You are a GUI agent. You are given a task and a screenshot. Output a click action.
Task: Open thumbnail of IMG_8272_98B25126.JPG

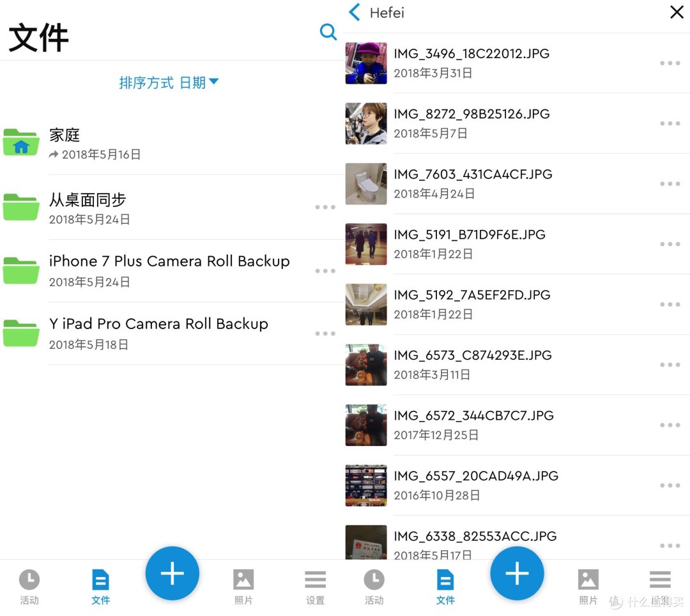tap(366, 123)
